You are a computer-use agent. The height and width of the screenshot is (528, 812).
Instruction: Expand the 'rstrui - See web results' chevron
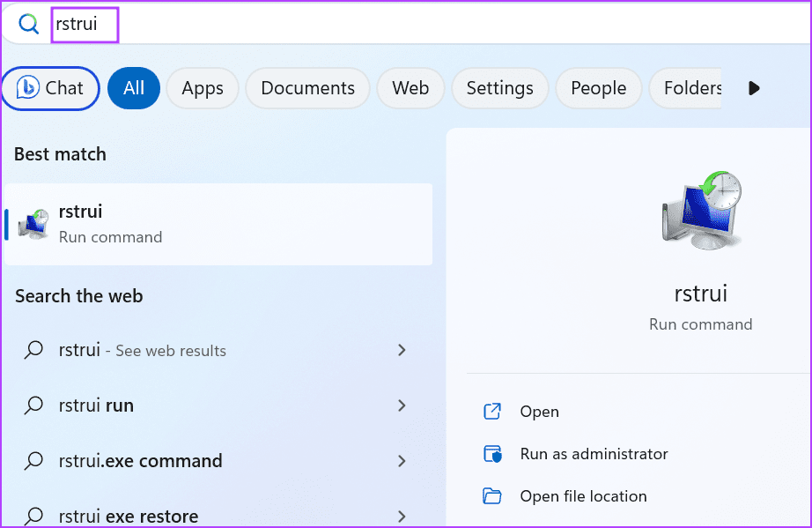pyautogui.click(x=402, y=350)
